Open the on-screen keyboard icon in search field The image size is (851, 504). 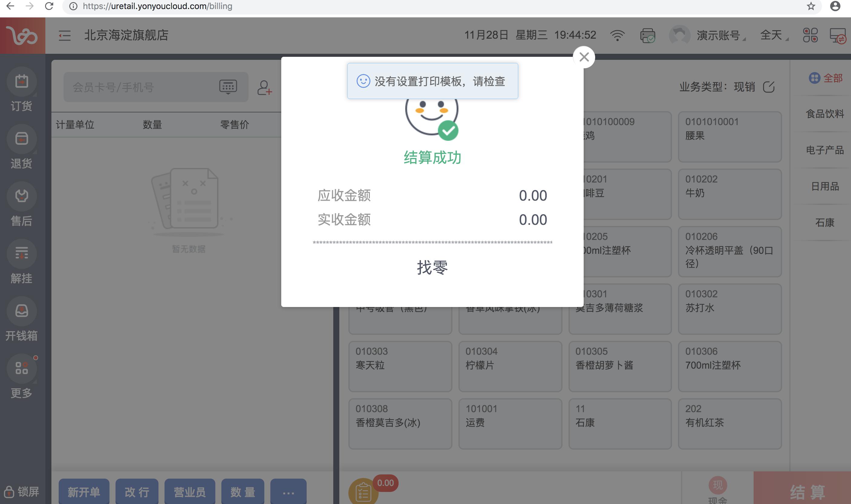click(x=228, y=87)
